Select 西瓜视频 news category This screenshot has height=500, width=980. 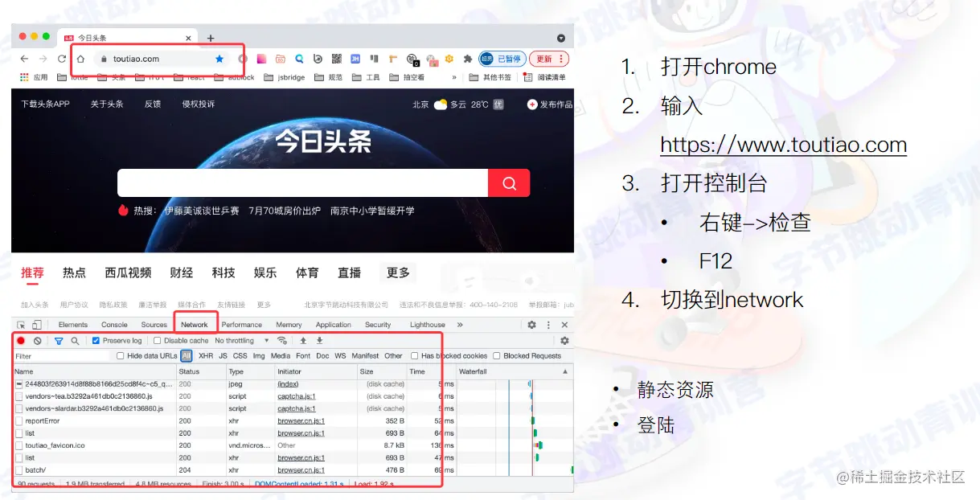[128, 273]
